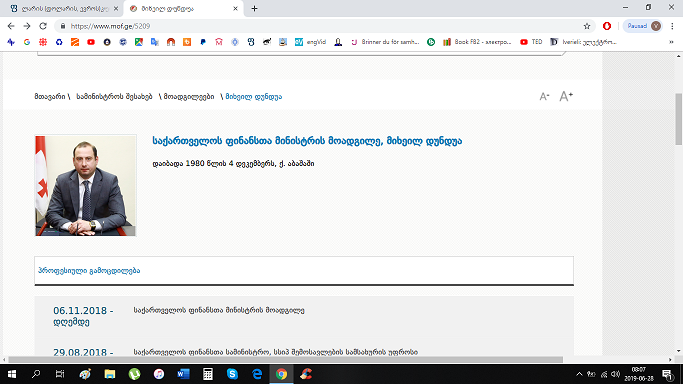
Task: Click the horizontal page scrollbar
Action: pos(285,360)
